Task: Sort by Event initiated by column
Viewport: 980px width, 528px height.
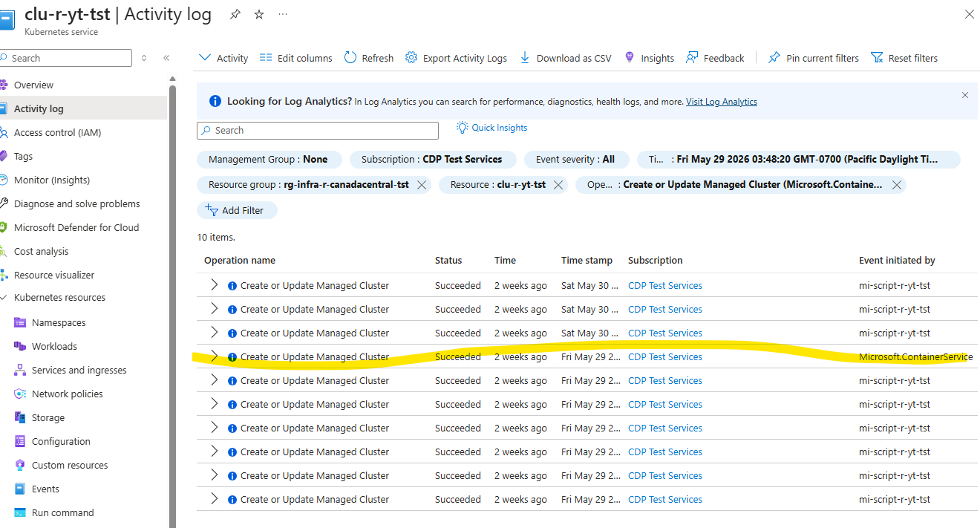Action: click(897, 260)
